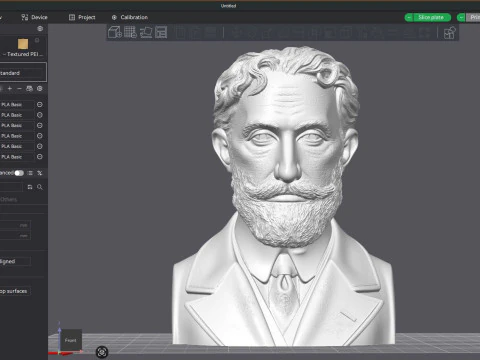The image size is (480, 360).
Task: Click the Slice plate button
Action: pos(431,17)
